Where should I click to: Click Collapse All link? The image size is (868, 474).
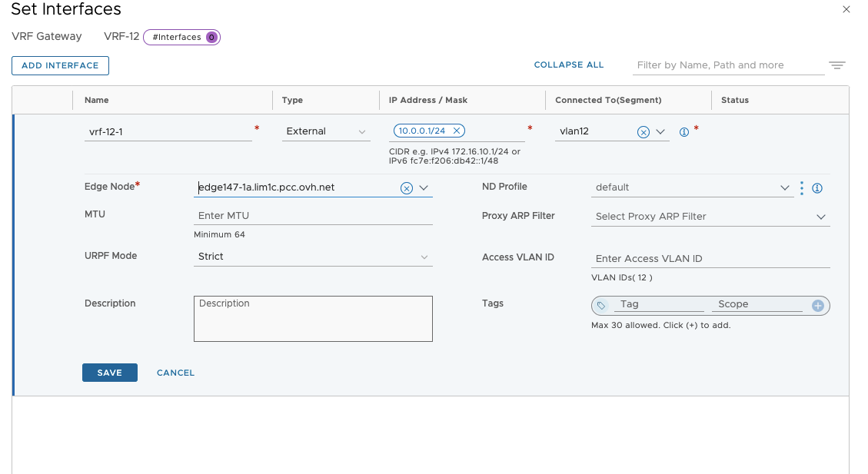pos(569,65)
